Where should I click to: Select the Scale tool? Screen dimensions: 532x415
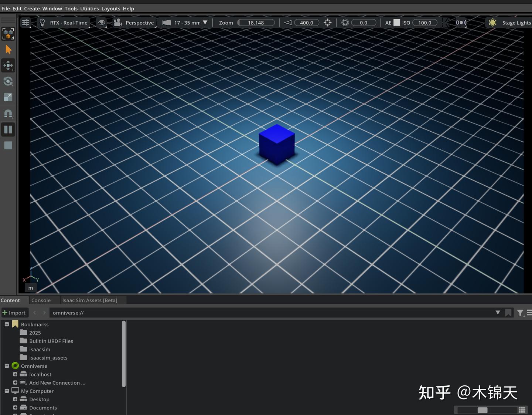[8, 97]
